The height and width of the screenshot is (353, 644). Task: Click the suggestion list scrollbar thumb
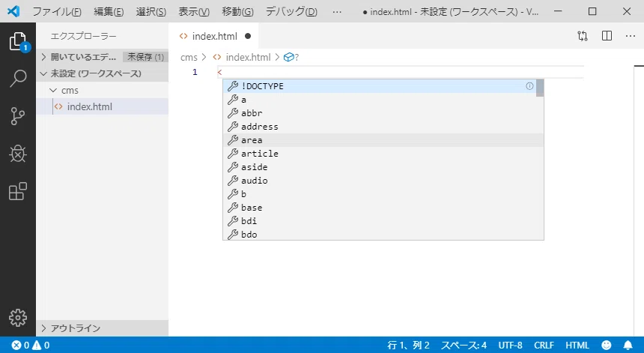(x=540, y=88)
